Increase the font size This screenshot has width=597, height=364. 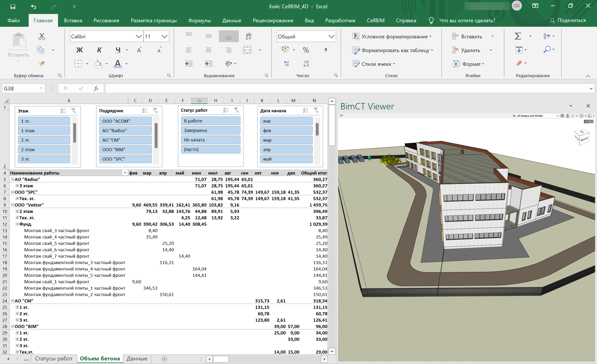tap(139, 50)
